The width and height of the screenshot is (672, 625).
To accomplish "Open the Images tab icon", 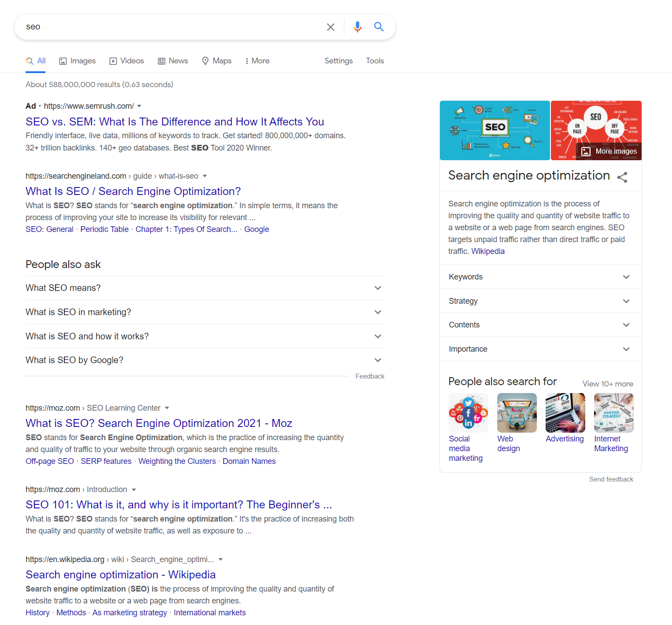I will coord(63,61).
